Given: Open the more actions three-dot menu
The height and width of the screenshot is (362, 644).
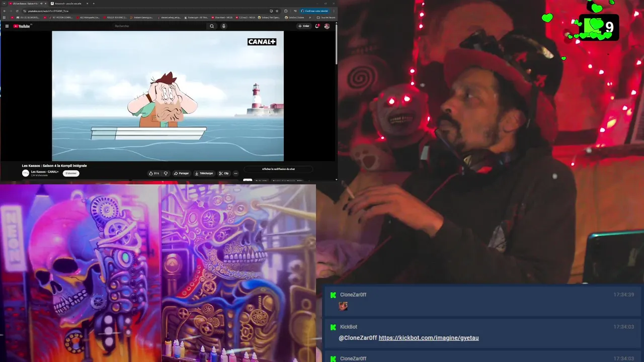Looking at the screenshot, I should point(235,173).
